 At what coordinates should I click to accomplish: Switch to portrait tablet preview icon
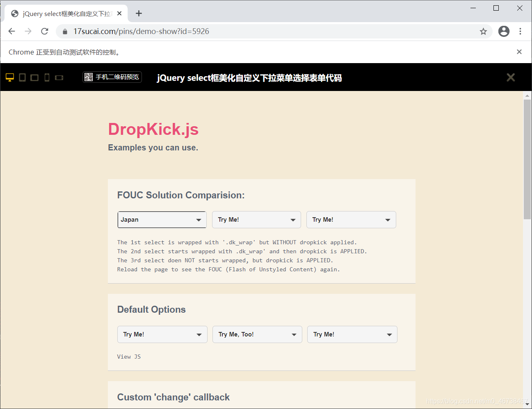[x=23, y=77]
